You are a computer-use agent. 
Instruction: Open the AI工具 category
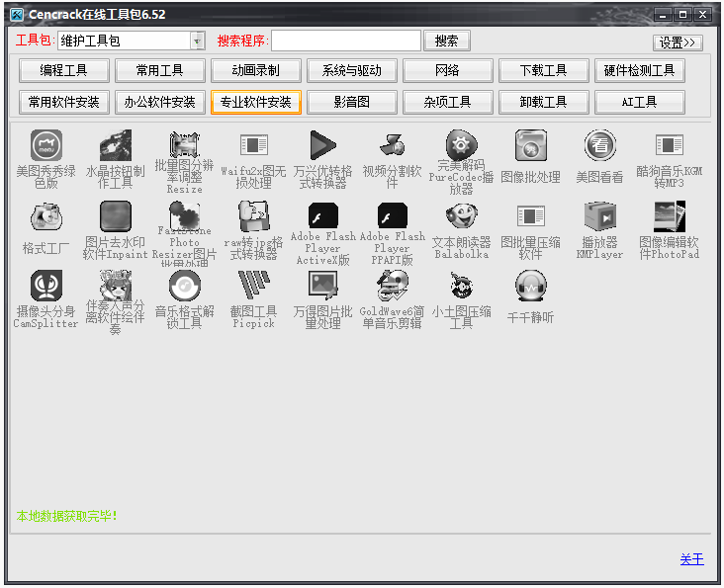(639, 102)
